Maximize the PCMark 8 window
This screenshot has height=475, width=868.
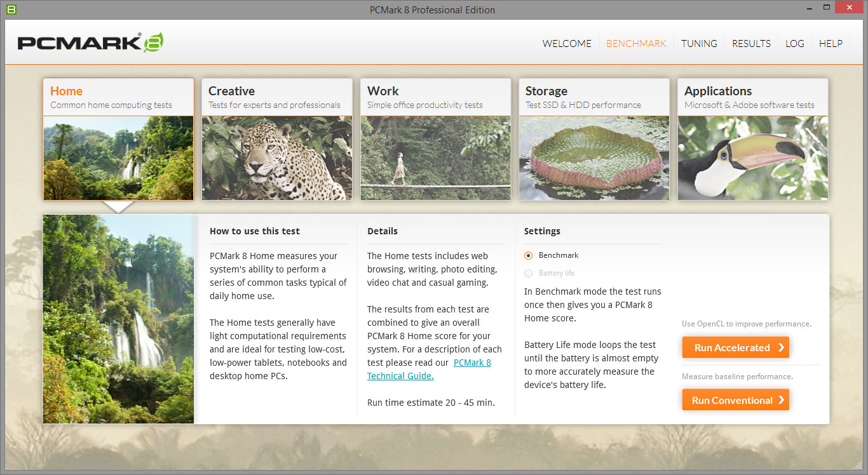pyautogui.click(x=827, y=8)
